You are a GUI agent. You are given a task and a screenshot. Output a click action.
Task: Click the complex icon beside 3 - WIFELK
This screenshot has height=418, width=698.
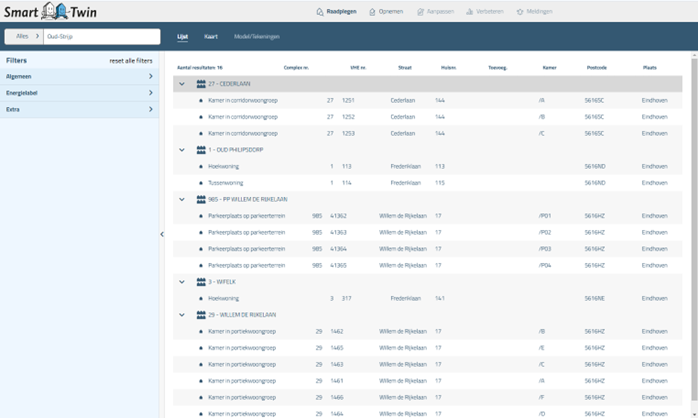click(201, 282)
